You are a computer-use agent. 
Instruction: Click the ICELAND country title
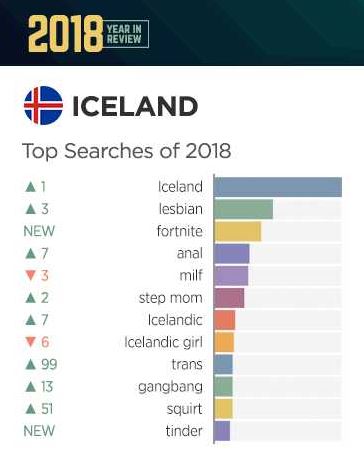point(135,106)
